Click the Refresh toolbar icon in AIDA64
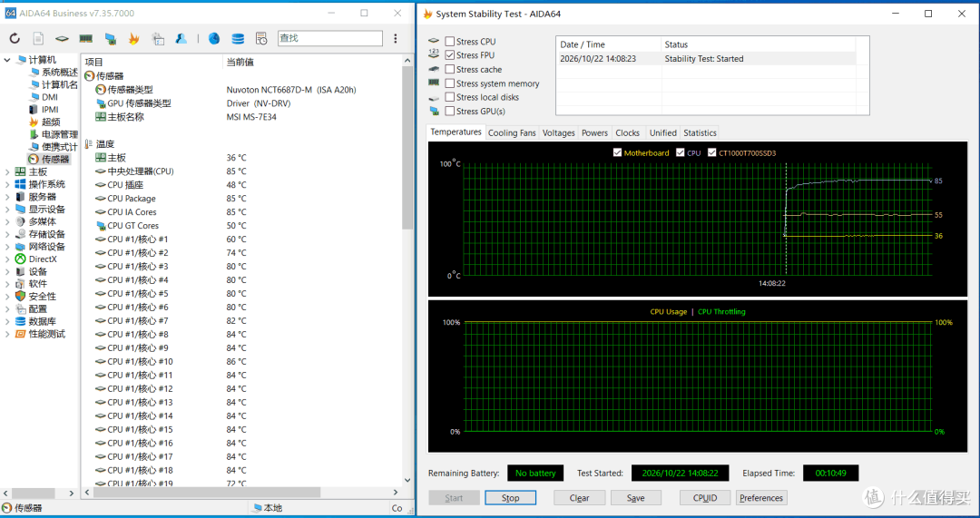Screen dimensions: 980x518 tap(15, 39)
